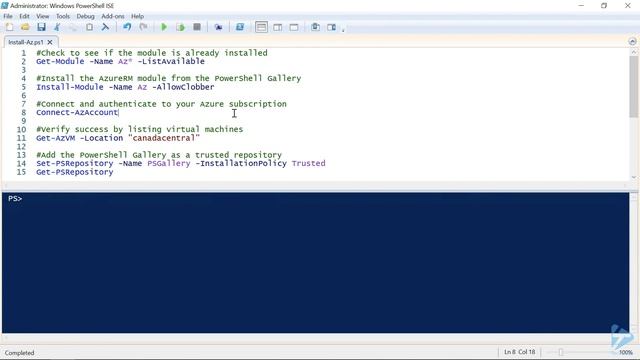Show command add-on in side pane icon
Image resolution: width=640 pixels, height=360 pixels.
[331, 27]
